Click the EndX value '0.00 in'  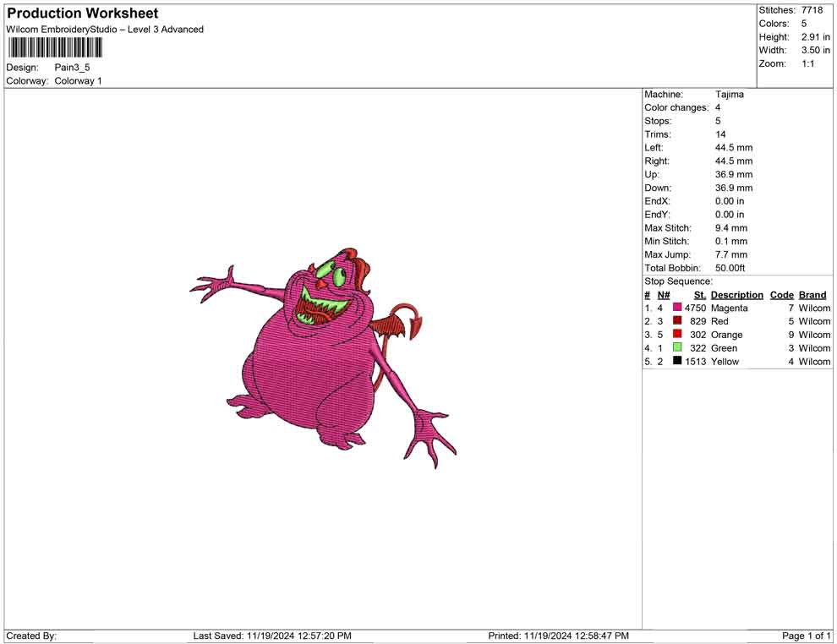(x=730, y=201)
